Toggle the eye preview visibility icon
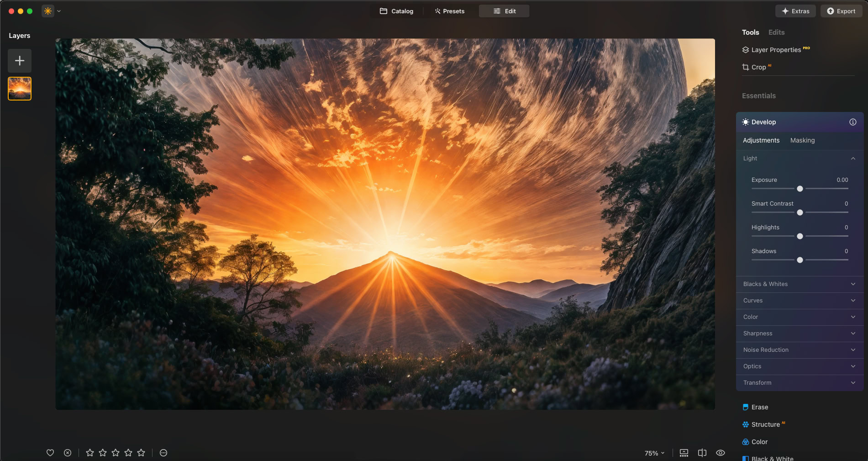Screen dimensions: 868x461 (x=720, y=453)
